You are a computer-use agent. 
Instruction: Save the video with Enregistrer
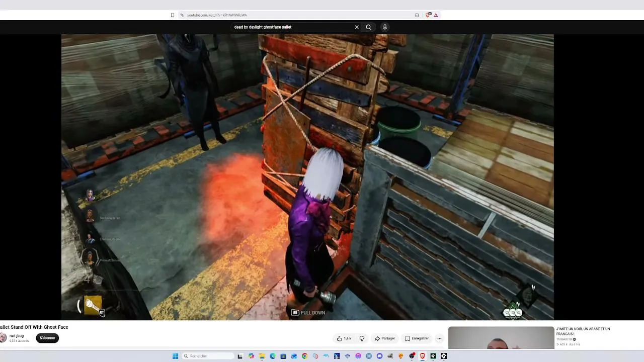point(417,339)
